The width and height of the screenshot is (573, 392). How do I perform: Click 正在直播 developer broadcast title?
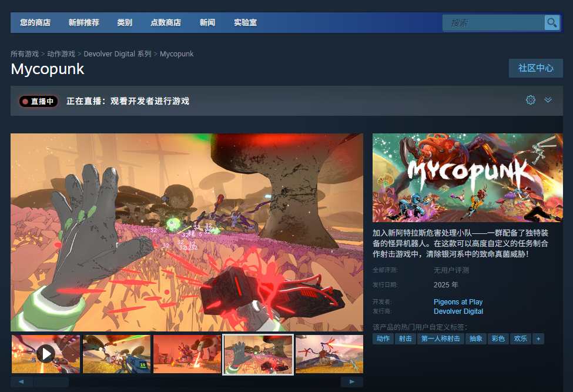pos(128,101)
